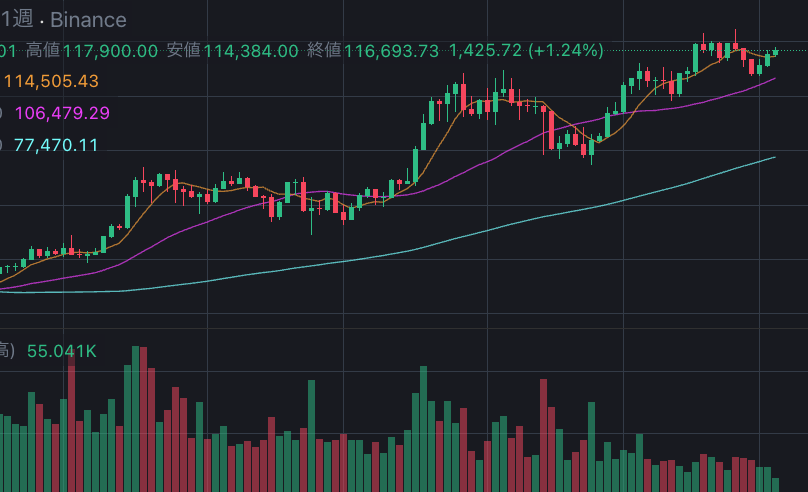Screen dimensions: 808x492
Task: Click the "1週 · Binance" chart title
Action: tap(64, 20)
